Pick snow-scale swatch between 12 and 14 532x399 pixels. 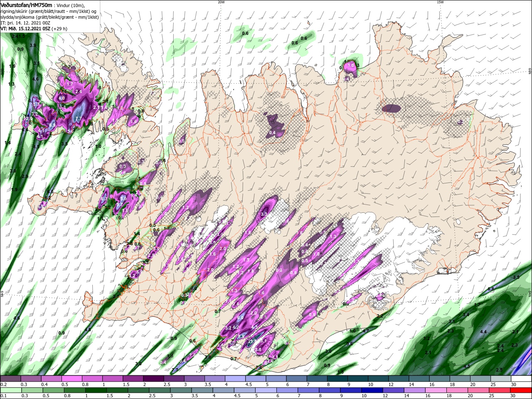click(399, 379)
